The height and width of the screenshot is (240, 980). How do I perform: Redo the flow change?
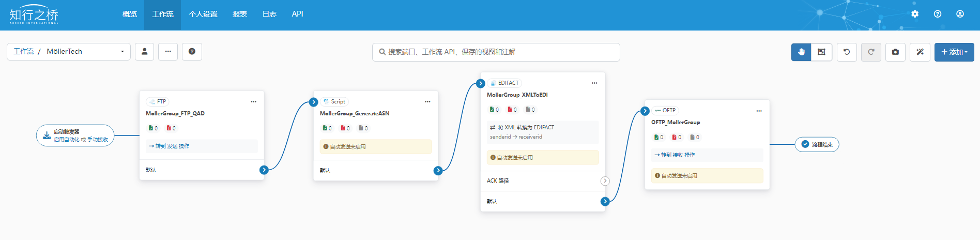point(871,52)
